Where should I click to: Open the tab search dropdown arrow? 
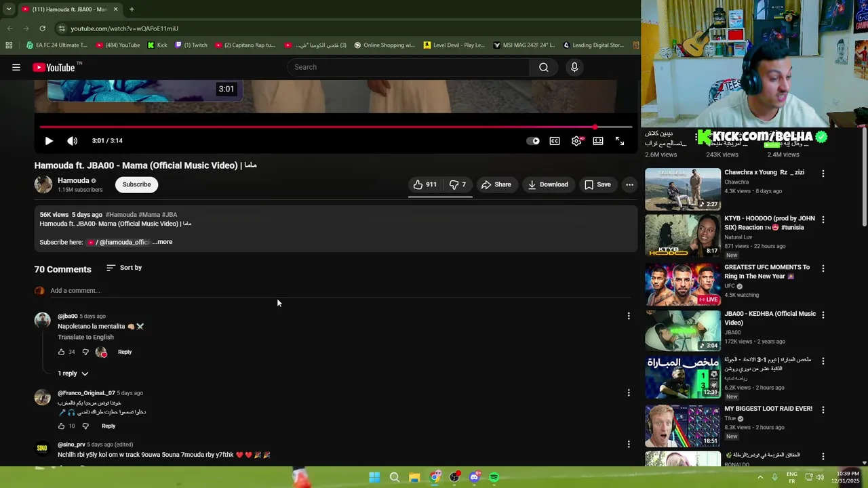pyautogui.click(x=8, y=9)
